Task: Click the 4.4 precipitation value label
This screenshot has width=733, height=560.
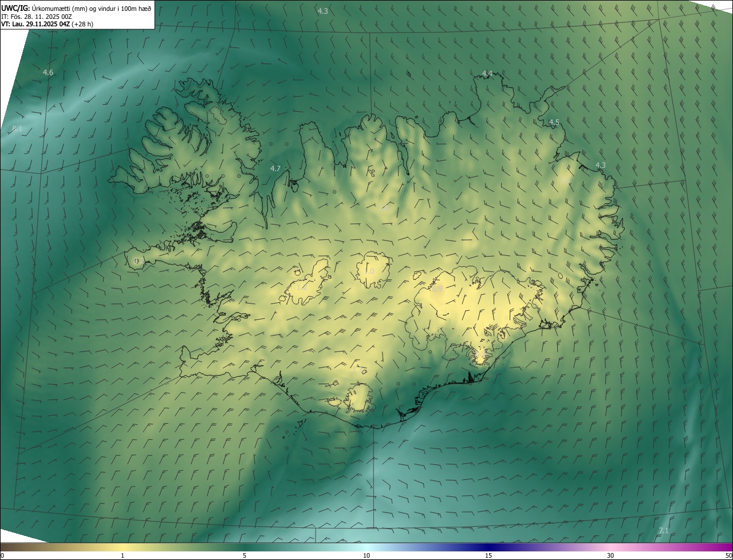Action: (487, 73)
